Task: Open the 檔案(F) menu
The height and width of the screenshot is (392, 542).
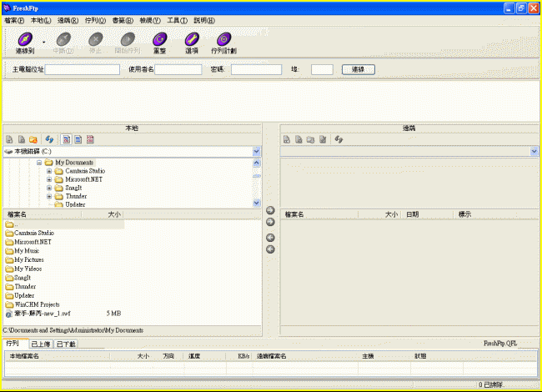Action: (14, 19)
